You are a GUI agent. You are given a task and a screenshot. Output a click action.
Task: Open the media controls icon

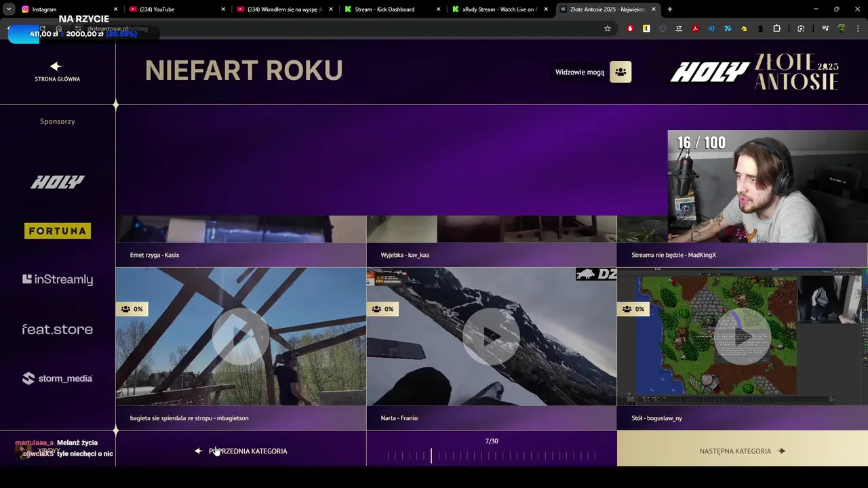(x=825, y=28)
